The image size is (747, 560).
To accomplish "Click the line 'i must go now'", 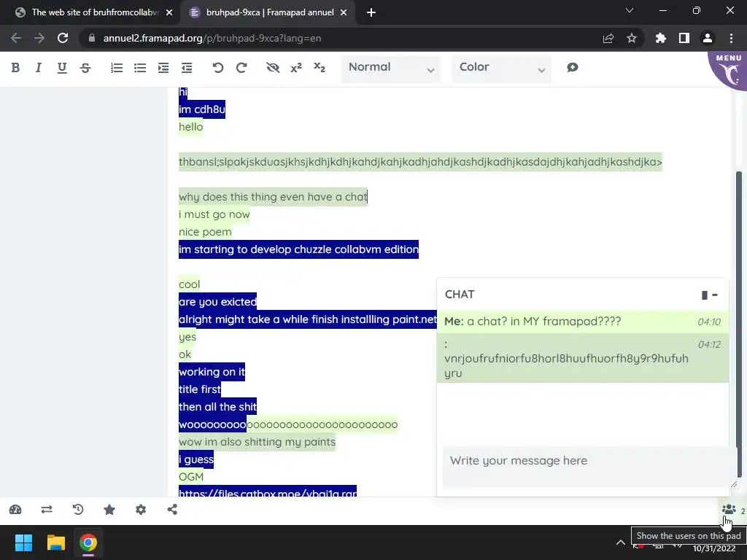I will click(214, 214).
